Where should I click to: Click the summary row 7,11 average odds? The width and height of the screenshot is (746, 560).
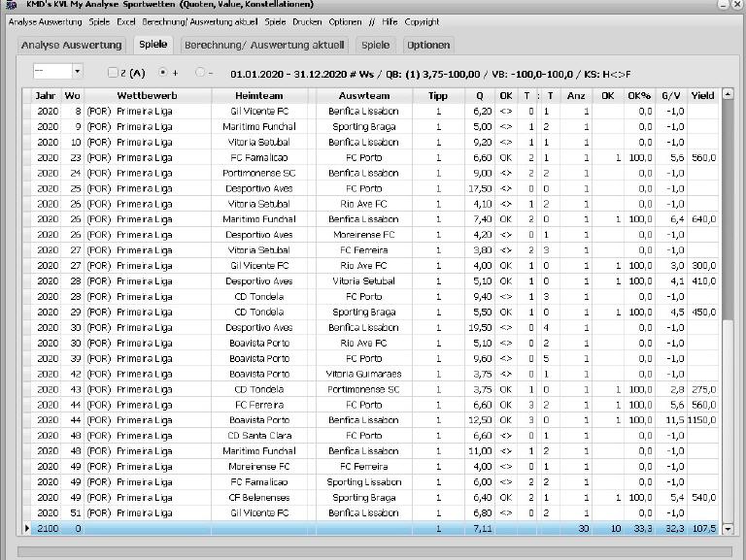click(480, 529)
